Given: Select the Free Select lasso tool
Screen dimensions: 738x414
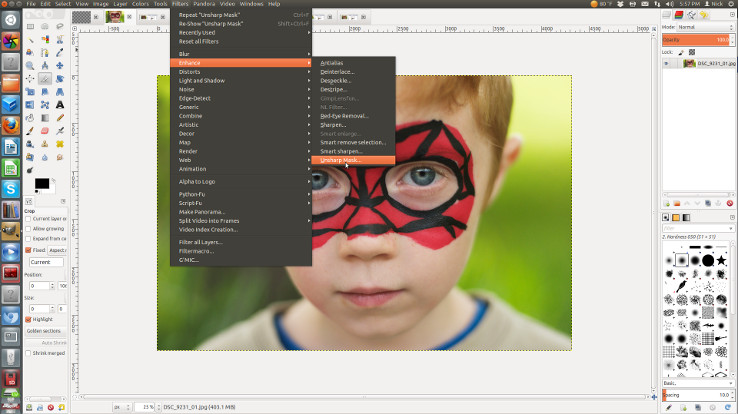Looking at the screenshot, I should 60,26.
